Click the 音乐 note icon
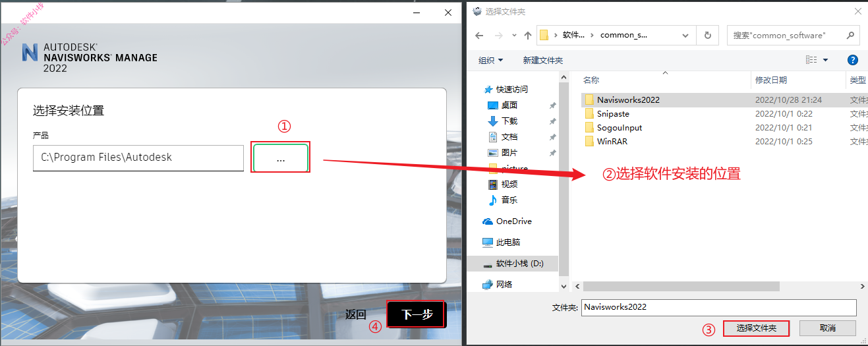This screenshot has width=868, height=346. click(492, 200)
